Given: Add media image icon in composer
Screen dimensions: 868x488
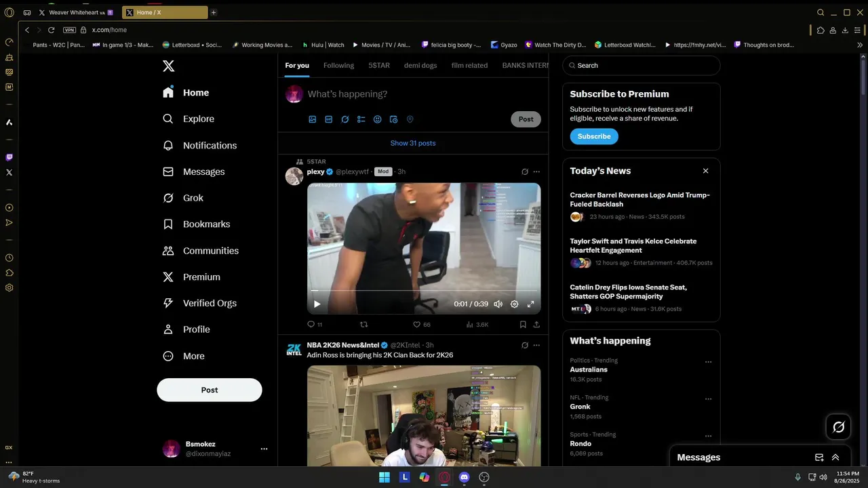Looking at the screenshot, I should (x=313, y=119).
